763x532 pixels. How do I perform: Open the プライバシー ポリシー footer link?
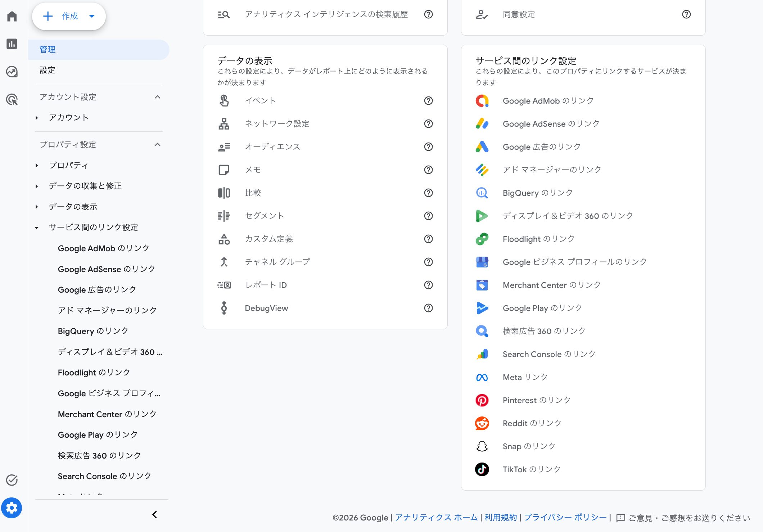point(565,518)
